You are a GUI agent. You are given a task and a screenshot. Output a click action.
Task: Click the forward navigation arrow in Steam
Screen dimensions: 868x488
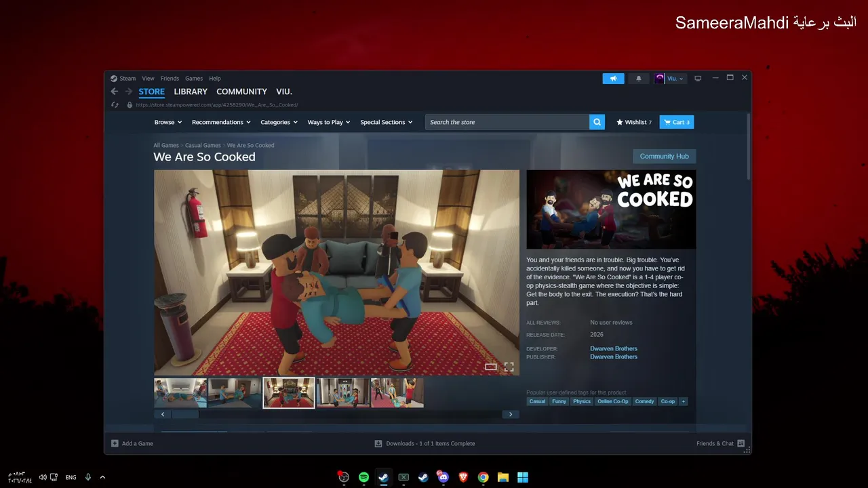(128, 91)
